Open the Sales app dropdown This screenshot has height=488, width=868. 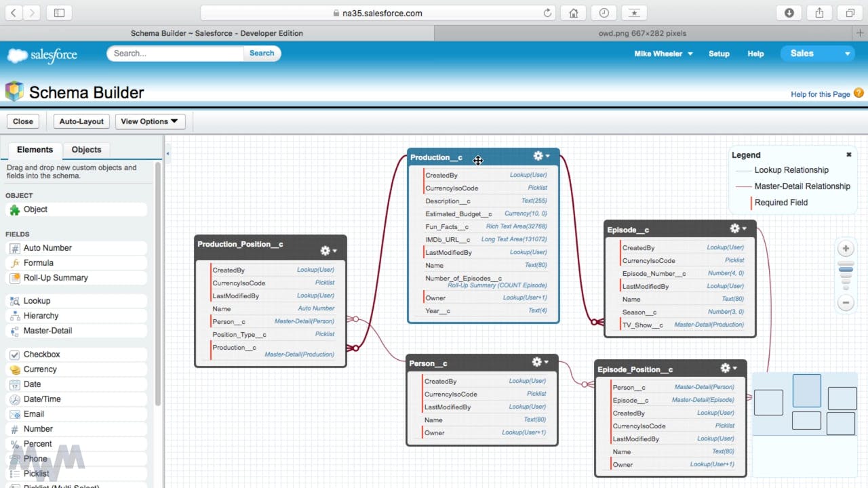816,54
